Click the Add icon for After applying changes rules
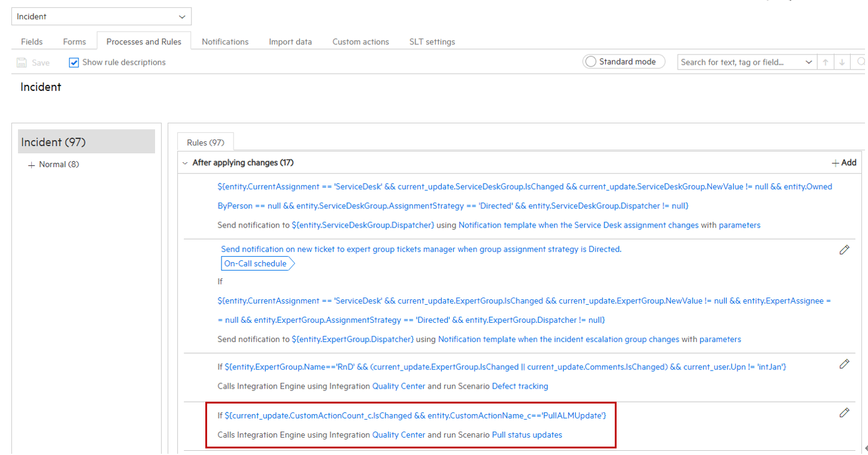 [843, 162]
